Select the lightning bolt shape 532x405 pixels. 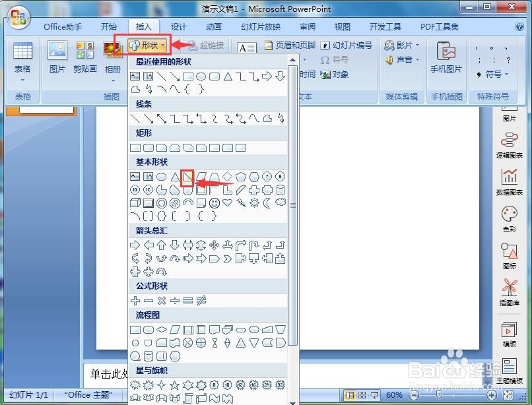(x=241, y=203)
